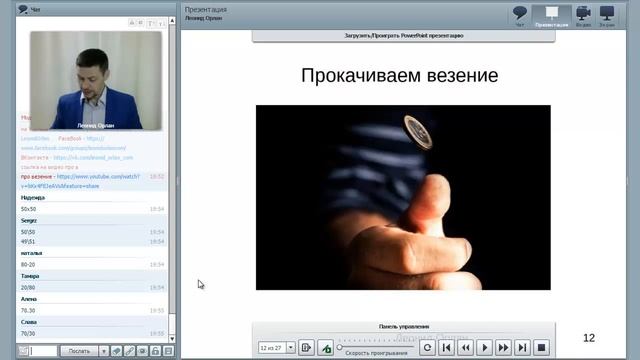Click the eye visibility icon in chat toolbar
The width and height of the screenshot is (640, 360).
point(142,351)
